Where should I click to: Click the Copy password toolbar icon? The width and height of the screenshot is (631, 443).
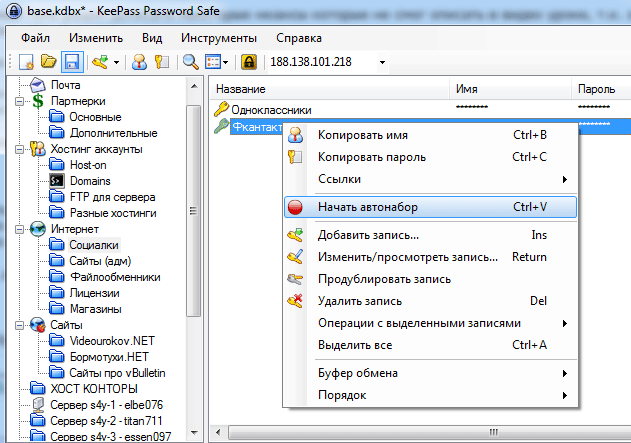pyautogui.click(x=162, y=62)
